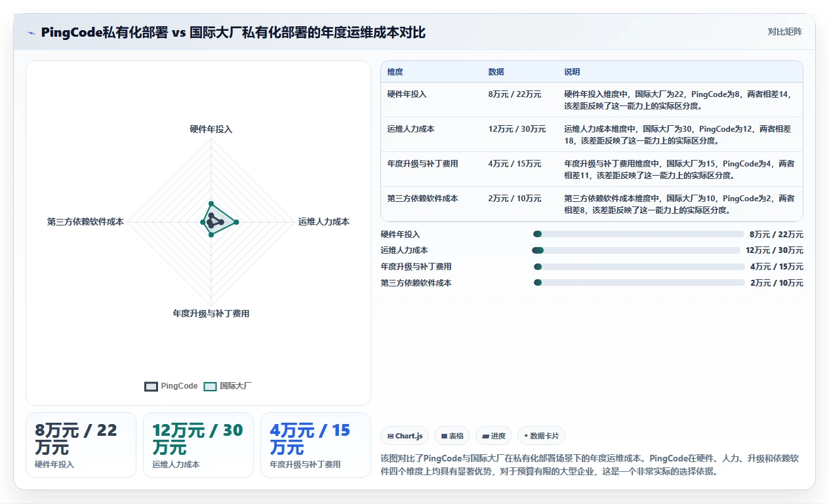Select the 年度升级与补丁费用 table row cell

pyautogui.click(x=423, y=164)
